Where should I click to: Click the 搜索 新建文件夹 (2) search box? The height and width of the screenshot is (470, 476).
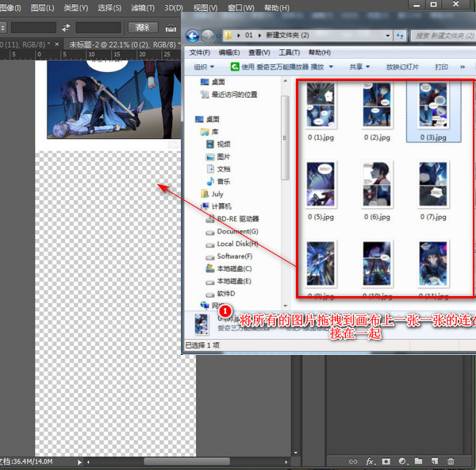tap(443, 36)
